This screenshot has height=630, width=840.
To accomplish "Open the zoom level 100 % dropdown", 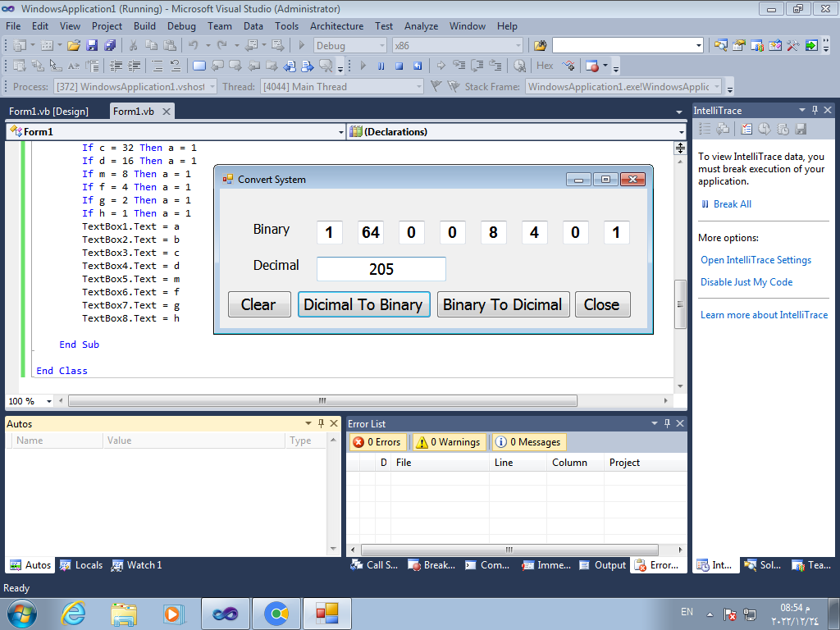I will coord(48,401).
